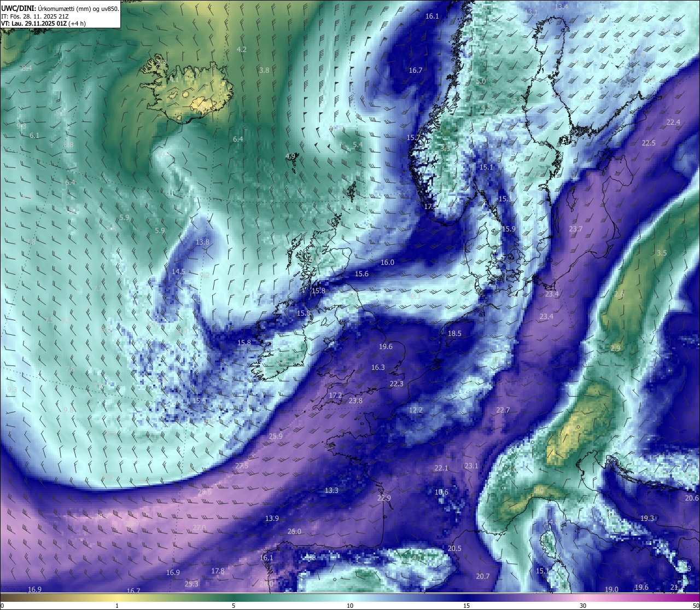The width and height of the screenshot is (700, 610).
Task: Click the 26.0 value label
Action: pyautogui.click(x=294, y=531)
